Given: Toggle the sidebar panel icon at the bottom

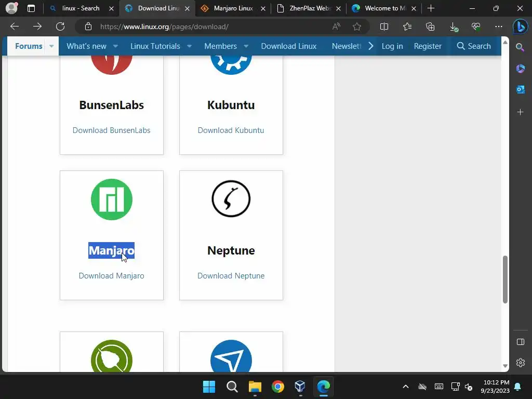Looking at the screenshot, I should 521,342.
